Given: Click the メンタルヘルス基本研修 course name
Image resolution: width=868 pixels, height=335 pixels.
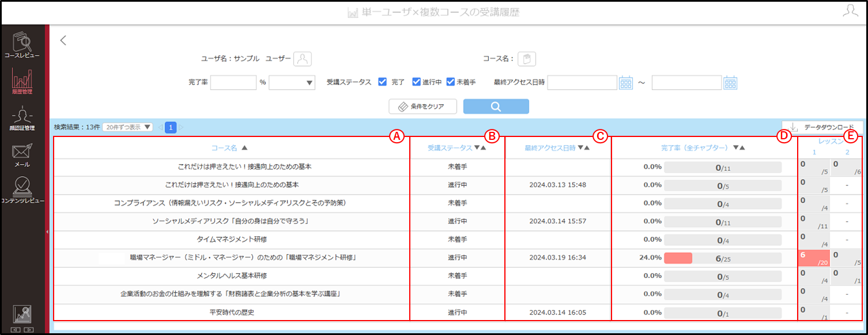Looking at the screenshot, I should click(232, 276).
